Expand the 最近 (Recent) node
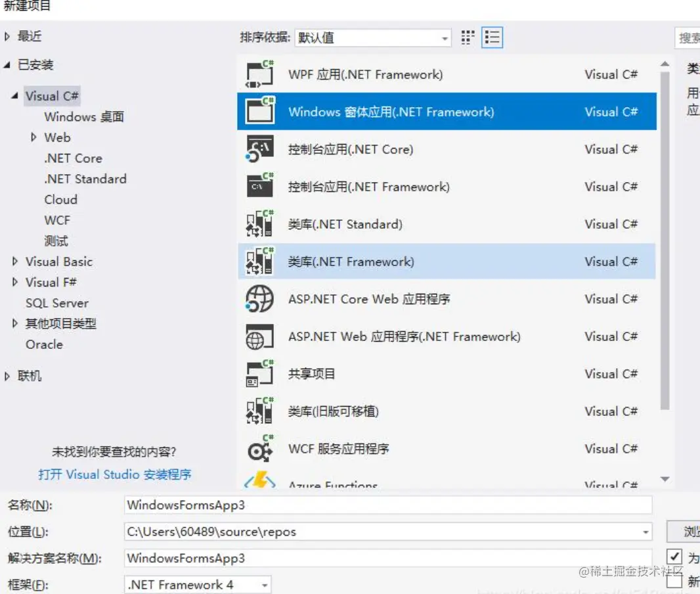The height and width of the screenshot is (594, 700). point(7,36)
